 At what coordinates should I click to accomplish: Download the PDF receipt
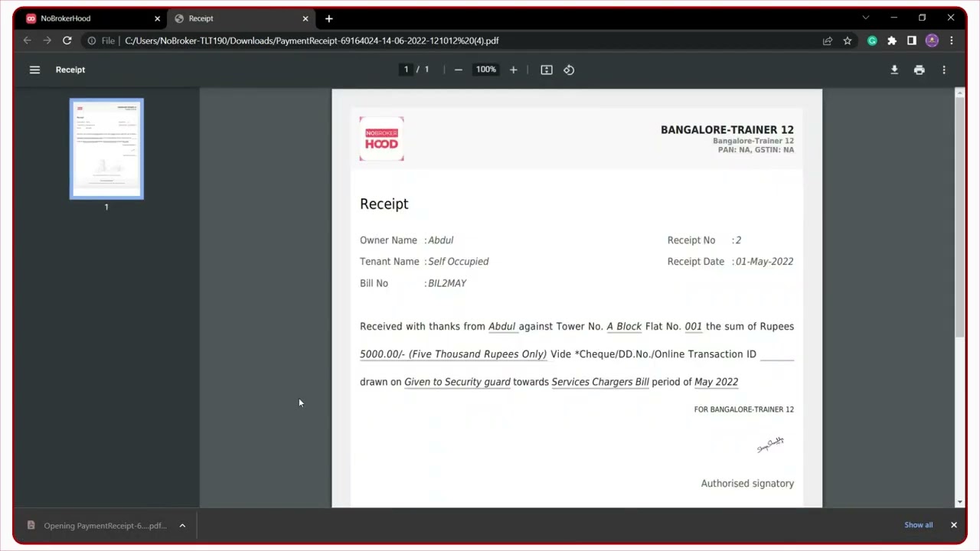894,70
